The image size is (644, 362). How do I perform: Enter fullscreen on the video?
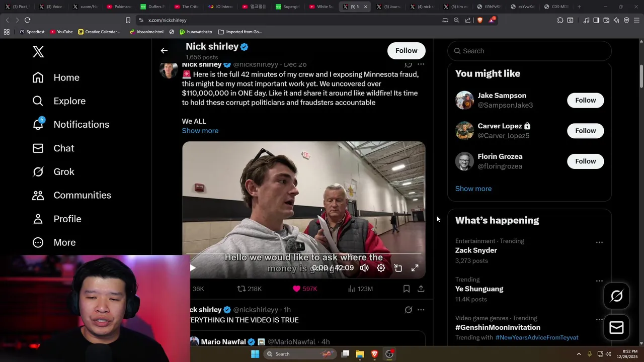pos(415,268)
